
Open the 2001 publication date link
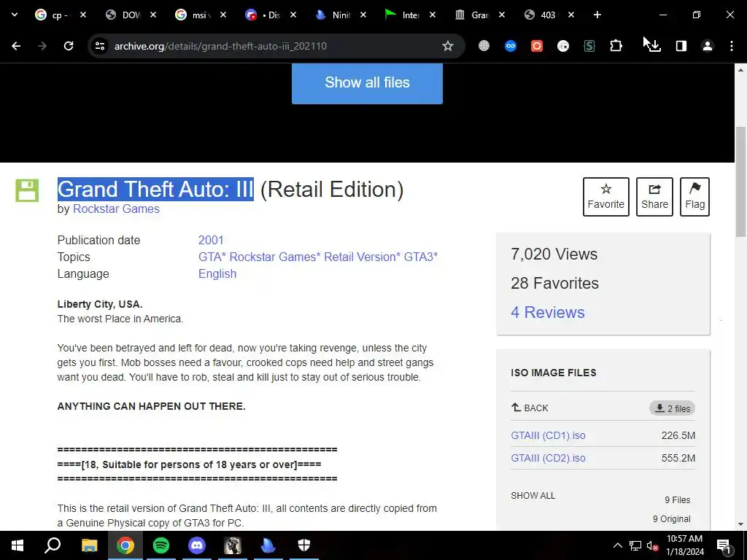(211, 240)
